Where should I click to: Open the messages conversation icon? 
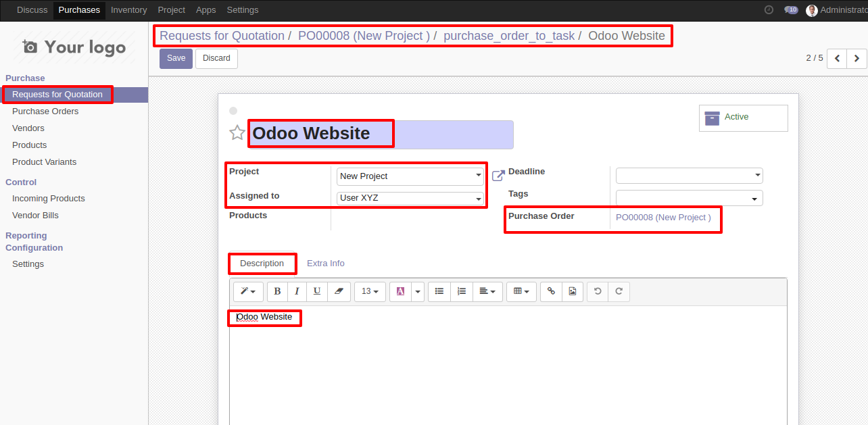click(x=791, y=10)
